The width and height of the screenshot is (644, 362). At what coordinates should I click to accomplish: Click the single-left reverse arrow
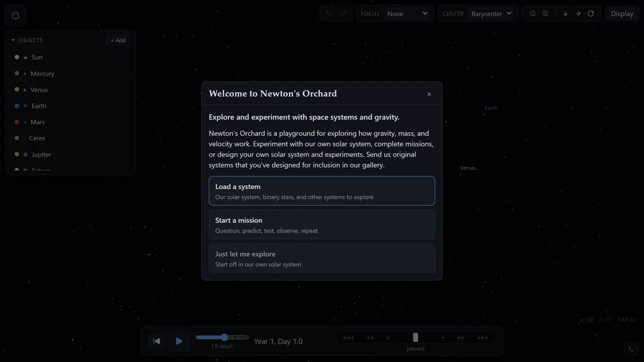[x=388, y=338]
